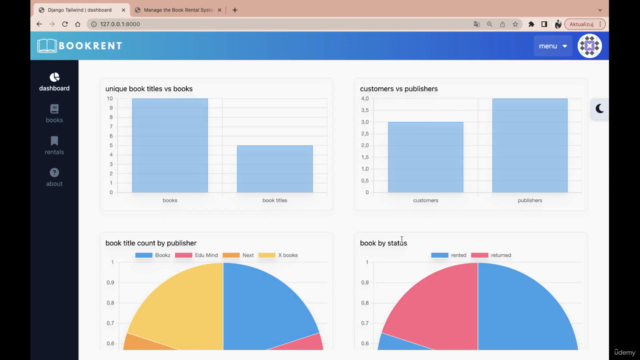The width and height of the screenshot is (640, 360).
Task: Toggle dark mode moon button
Action: tap(599, 109)
